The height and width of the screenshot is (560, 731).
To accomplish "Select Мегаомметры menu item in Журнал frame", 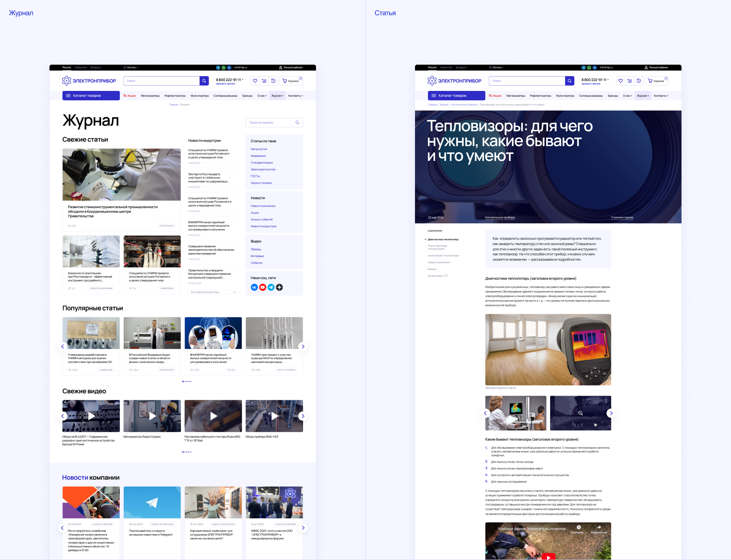I will click(x=150, y=96).
